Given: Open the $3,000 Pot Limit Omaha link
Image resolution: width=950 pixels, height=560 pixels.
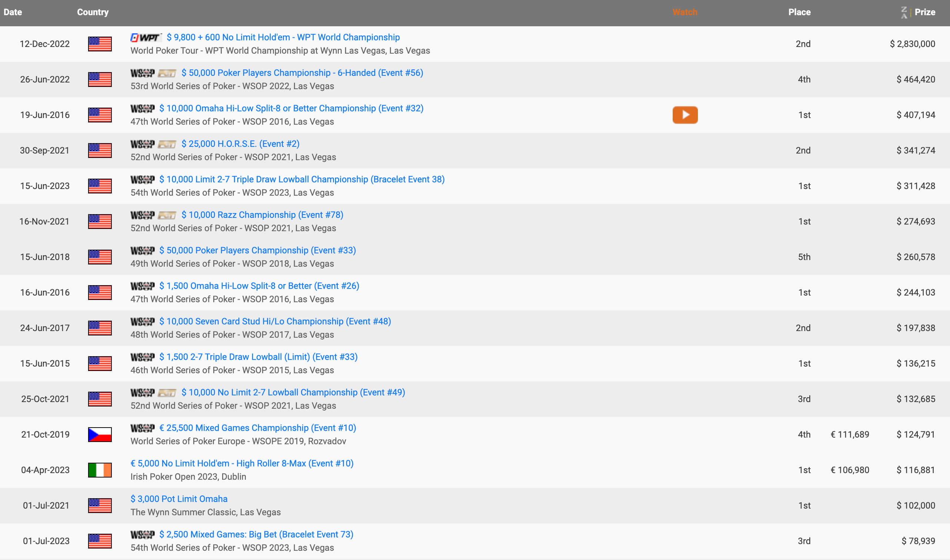Looking at the screenshot, I should [x=179, y=499].
